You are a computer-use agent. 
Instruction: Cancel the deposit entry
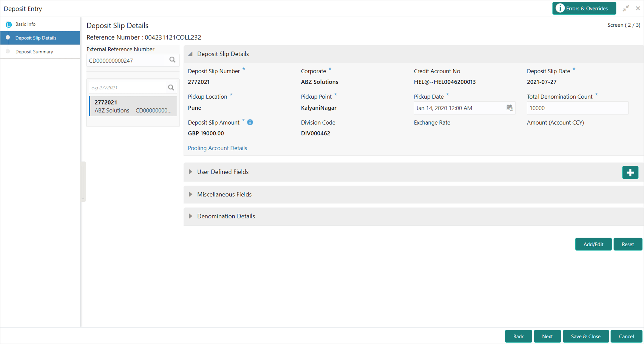click(626, 336)
